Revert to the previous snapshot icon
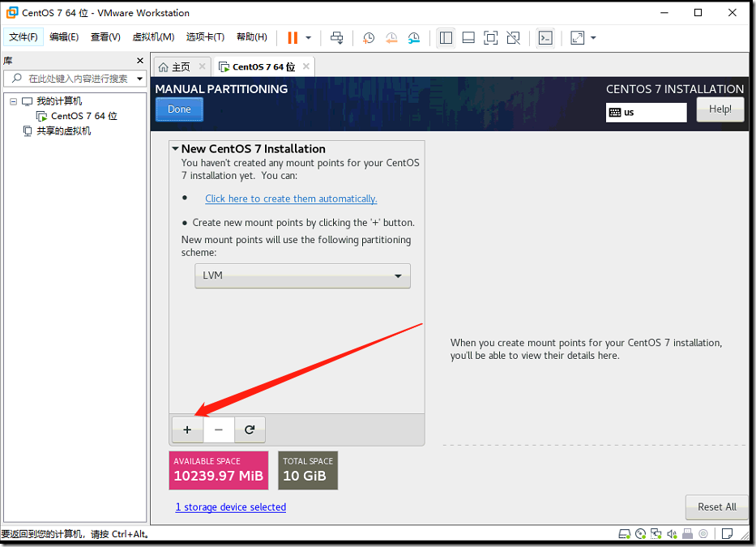 391,37
